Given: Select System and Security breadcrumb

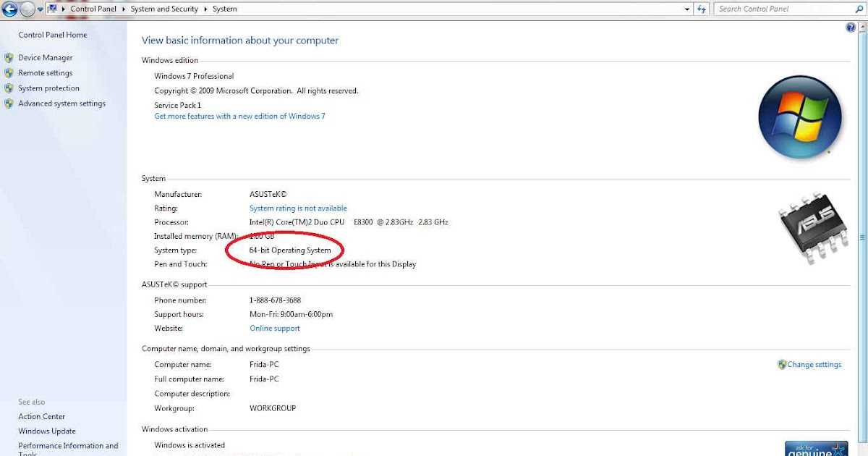Looking at the screenshot, I should (x=164, y=9).
